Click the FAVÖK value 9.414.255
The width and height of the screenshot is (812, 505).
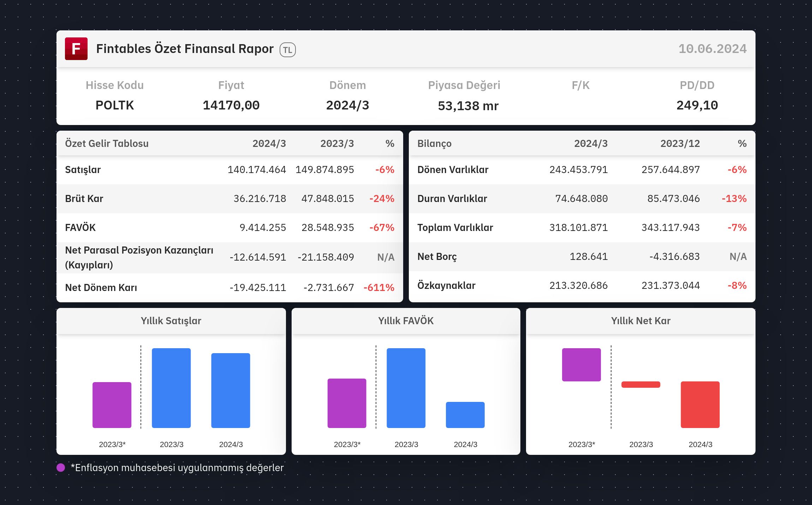tap(263, 227)
